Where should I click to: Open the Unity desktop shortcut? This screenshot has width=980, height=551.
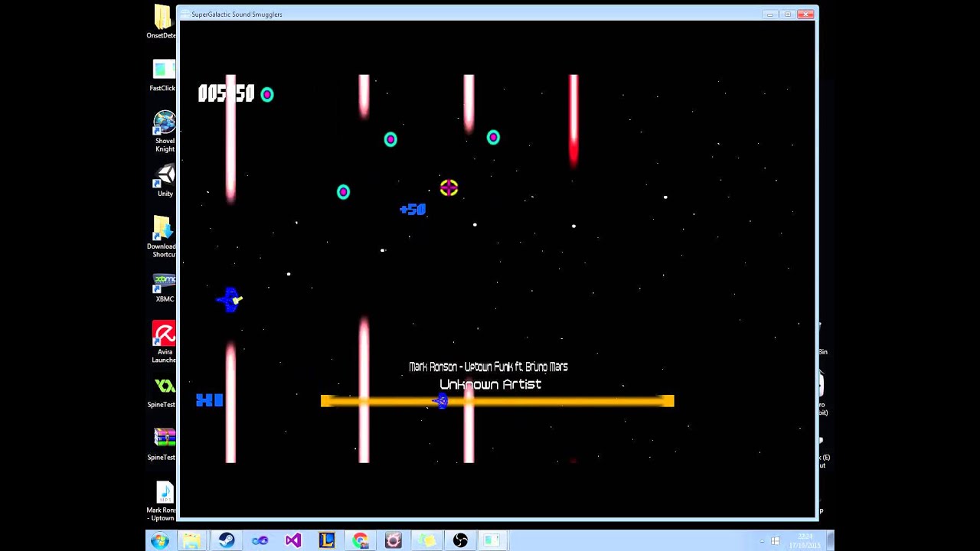pos(165,181)
